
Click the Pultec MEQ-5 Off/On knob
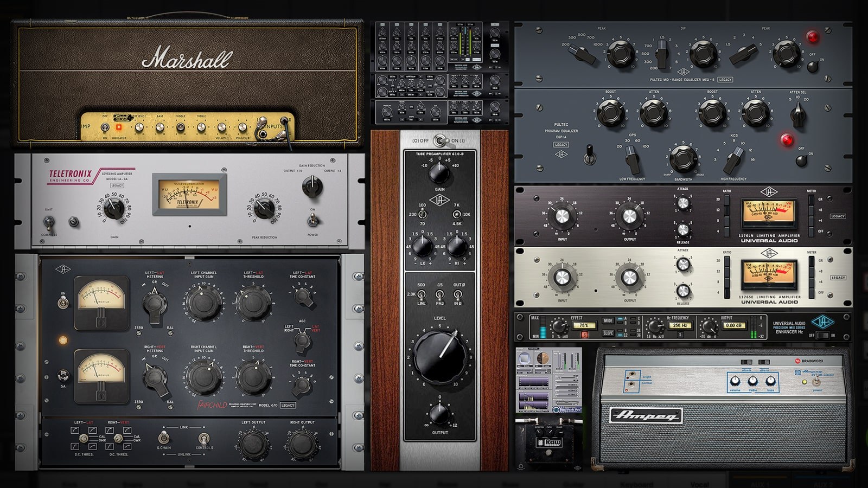pos(812,67)
